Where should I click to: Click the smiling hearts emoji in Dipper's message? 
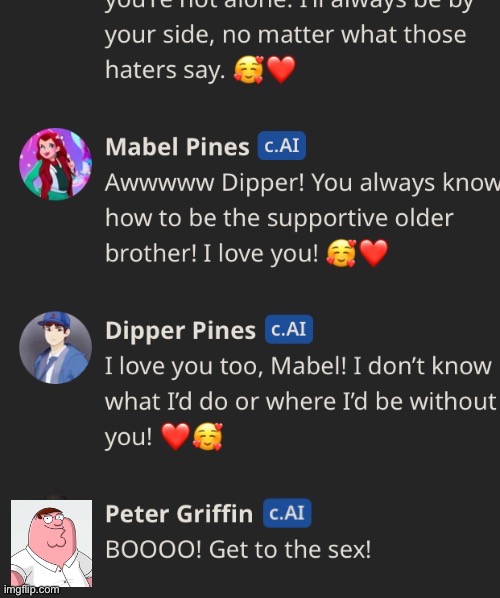[207, 437]
